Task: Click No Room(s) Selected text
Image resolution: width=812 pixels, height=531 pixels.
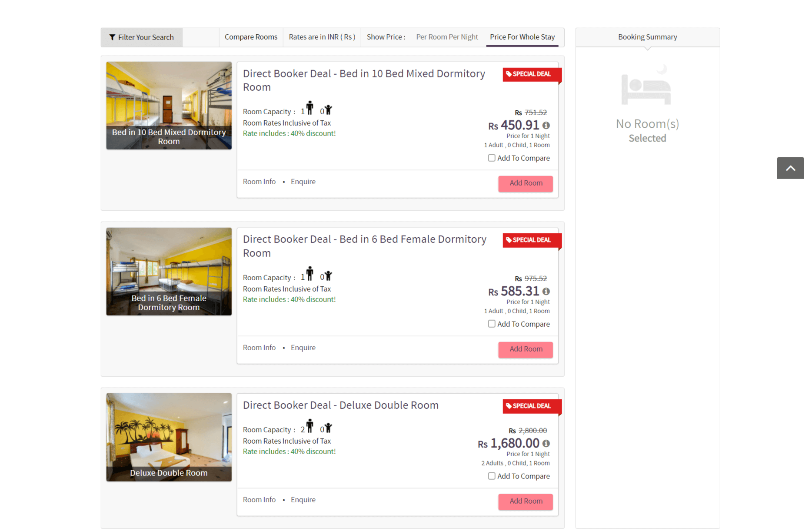Action: [648, 131]
